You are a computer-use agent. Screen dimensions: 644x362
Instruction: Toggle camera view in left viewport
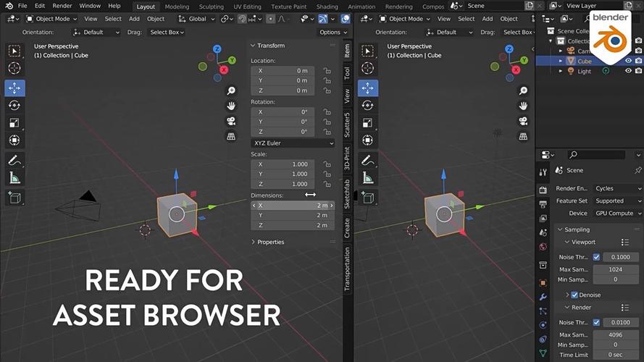(x=231, y=121)
